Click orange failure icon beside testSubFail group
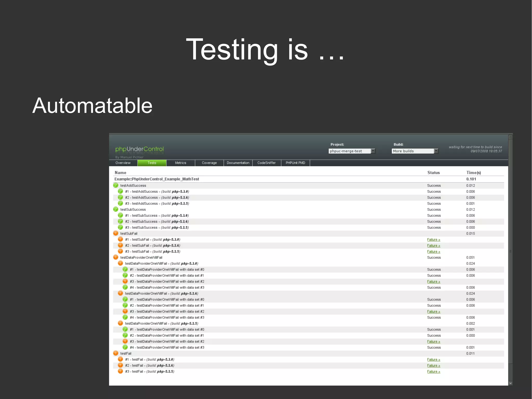Screen dimensions: 532x399 tap(116, 233)
